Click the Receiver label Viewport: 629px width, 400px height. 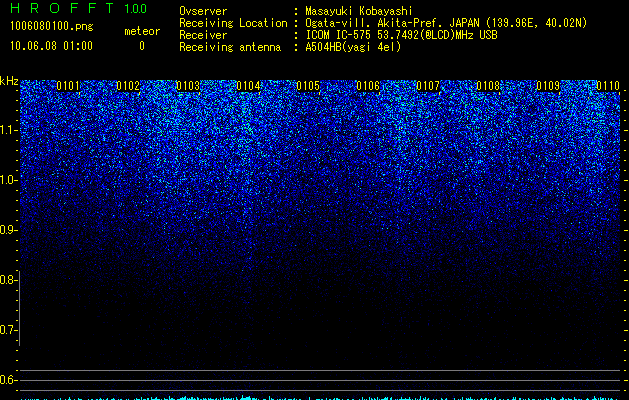click(203, 35)
